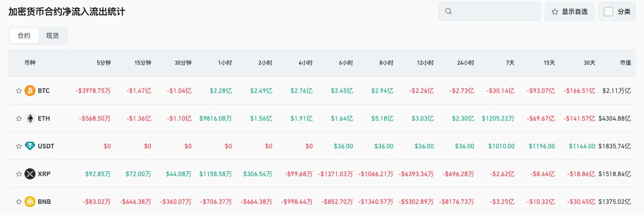Star the XRP row
This screenshot has height=215, width=644.
(x=19, y=174)
